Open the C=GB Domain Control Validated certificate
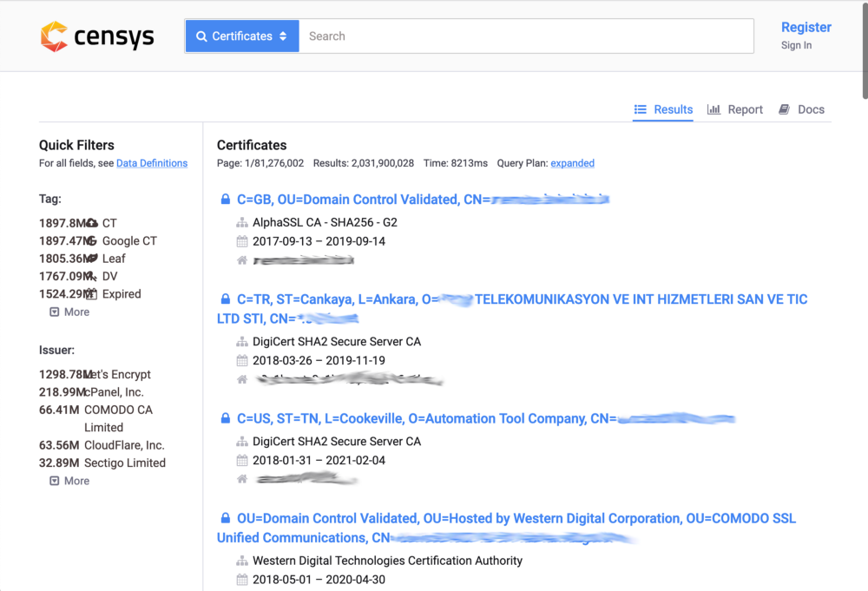Image resolution: width=868 pixels, height=591 pixels. pos(423,200)
